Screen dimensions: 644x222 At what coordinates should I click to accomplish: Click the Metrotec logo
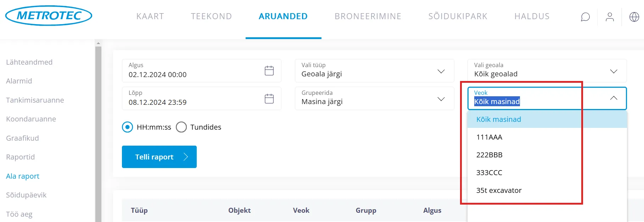pos(49,16)
